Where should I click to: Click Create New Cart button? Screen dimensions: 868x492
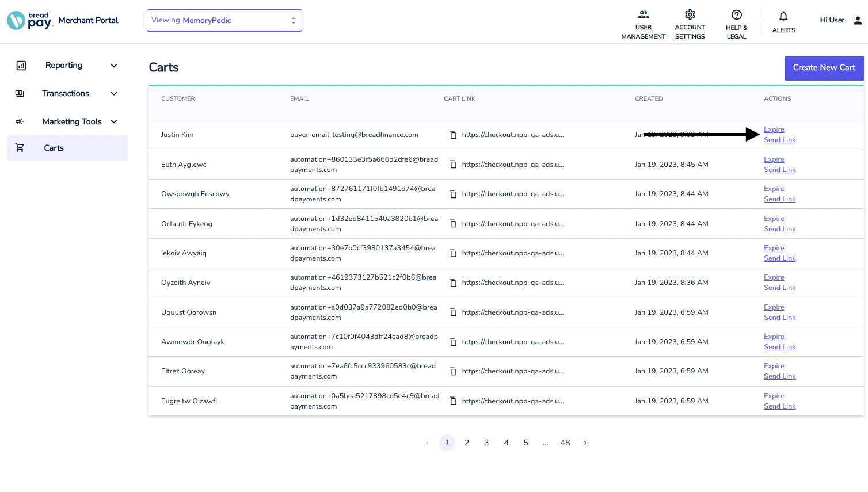(824, 68)
